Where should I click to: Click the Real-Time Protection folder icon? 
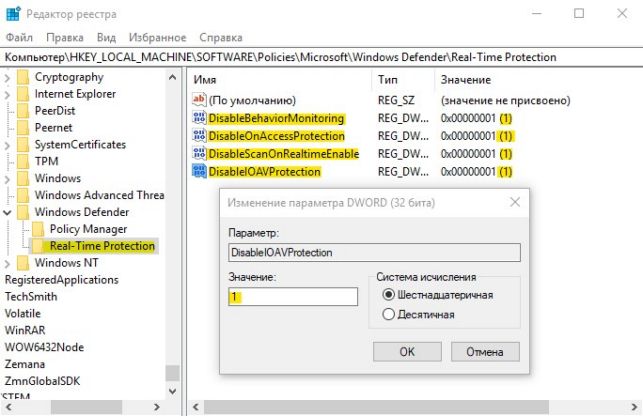[x=38, y=246]
